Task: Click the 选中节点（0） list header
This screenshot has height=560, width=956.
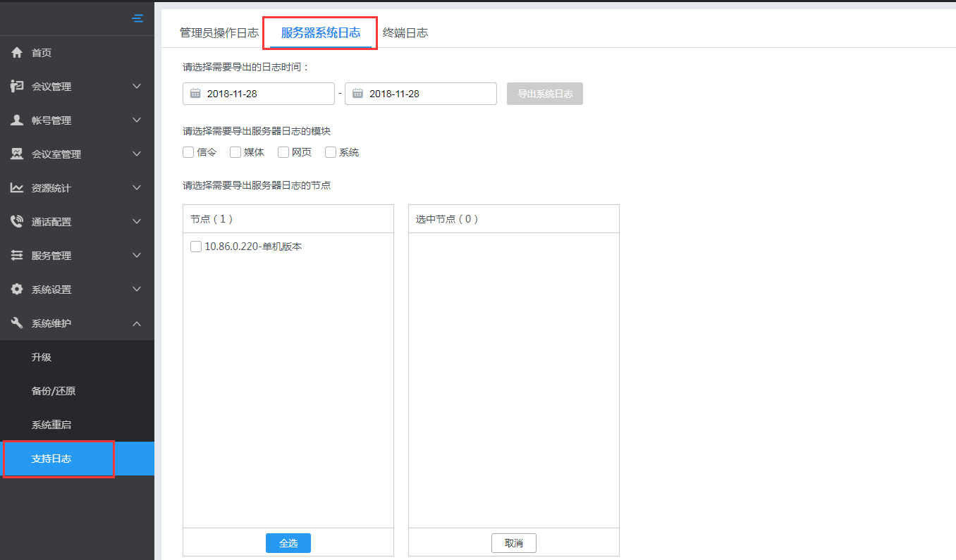Action: pyautogui.click(x=514, y=219)
